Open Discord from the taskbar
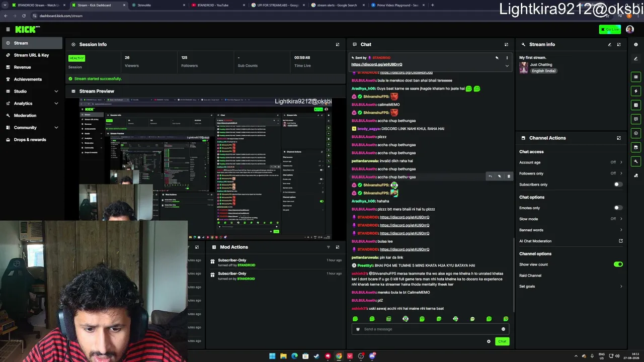 [x=372, y=356]
